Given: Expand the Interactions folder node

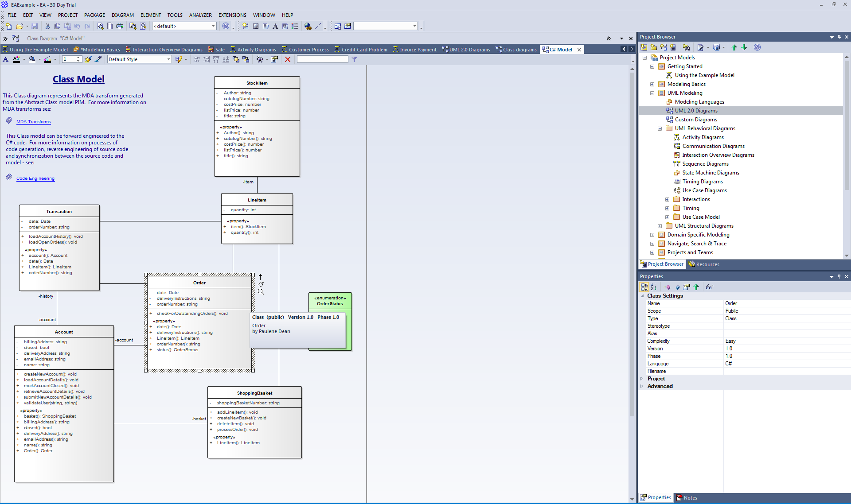Looking at the screenshot, I should click(x=667, y=199).
